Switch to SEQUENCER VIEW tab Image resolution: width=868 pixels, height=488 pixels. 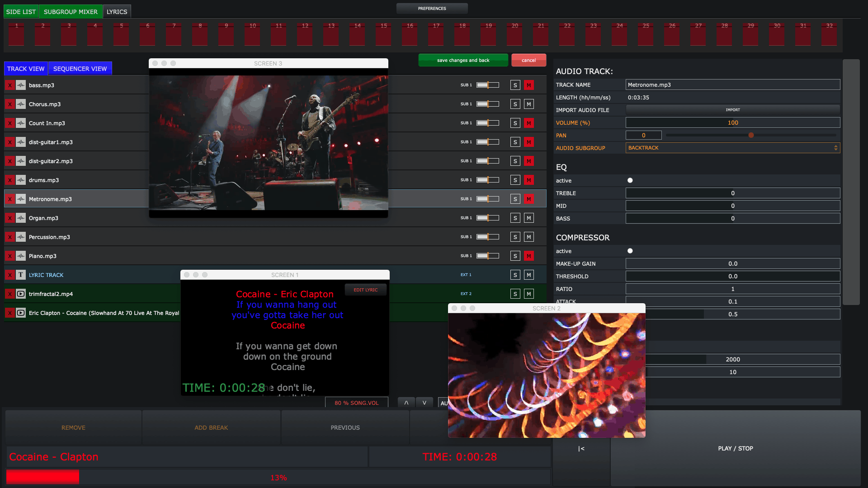80,69
